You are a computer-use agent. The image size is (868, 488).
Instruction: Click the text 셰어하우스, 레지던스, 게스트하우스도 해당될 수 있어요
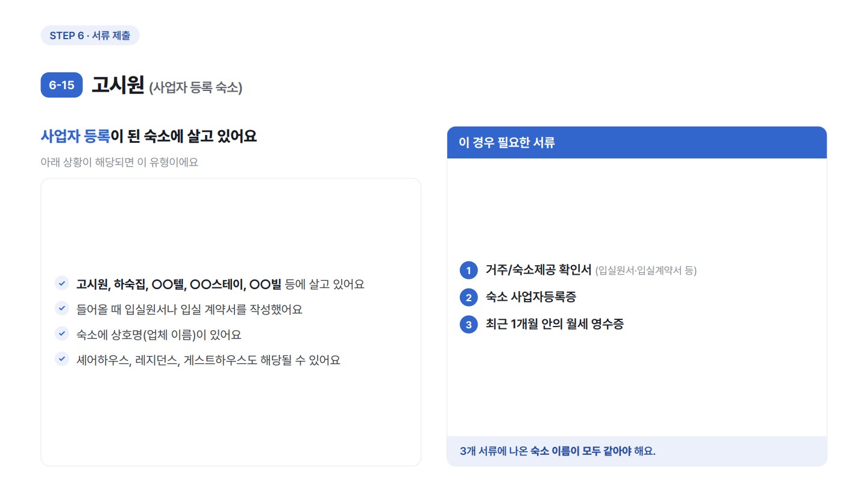click(x=209, y=360)
